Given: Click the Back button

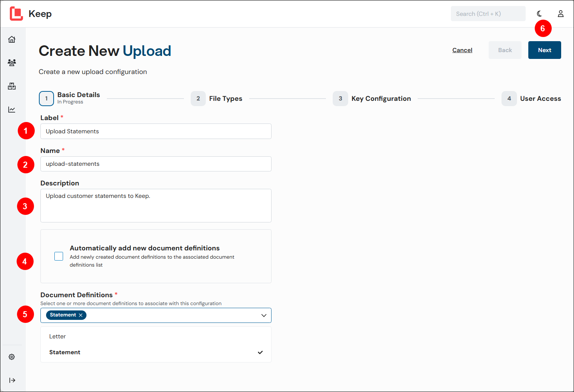Looking at the screenshot, I should [x=505, y=50].
